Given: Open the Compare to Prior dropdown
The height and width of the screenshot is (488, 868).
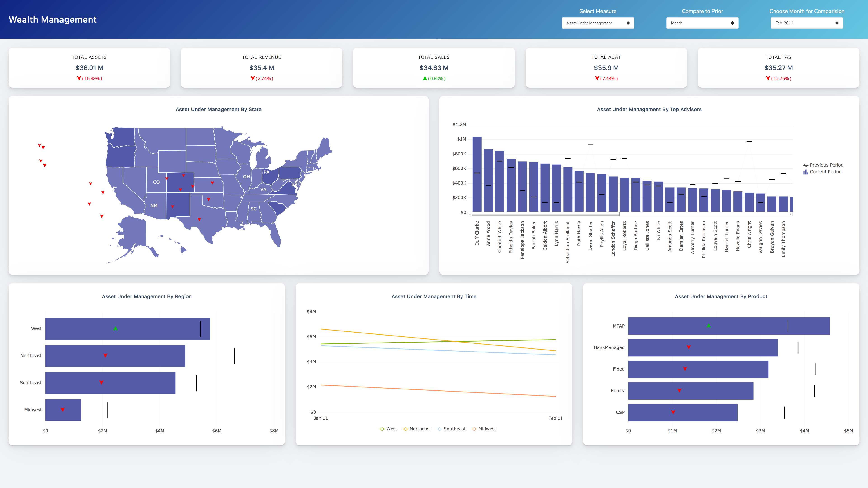Looking at the screenshot, I should (x=702, y=23).
